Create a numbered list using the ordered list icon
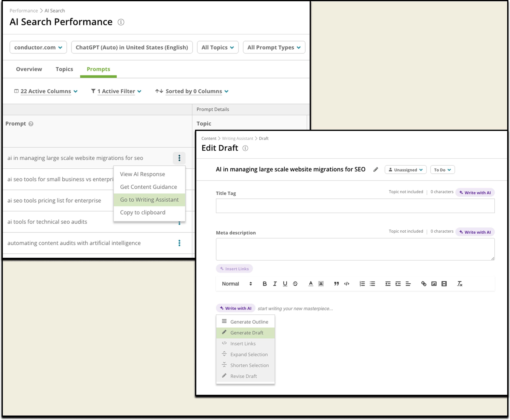Viewport: 510px width, 420px height. [x=362, y=284]
